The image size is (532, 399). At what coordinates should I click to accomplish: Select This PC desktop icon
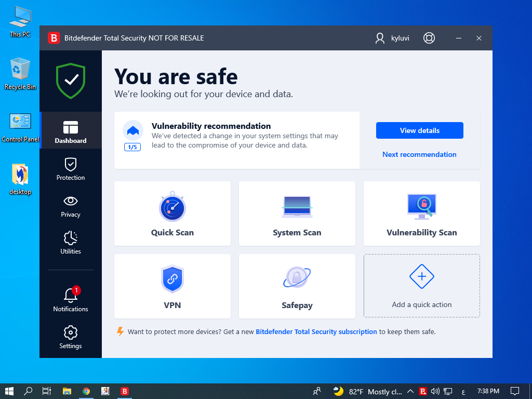click(x=20, y=22)
